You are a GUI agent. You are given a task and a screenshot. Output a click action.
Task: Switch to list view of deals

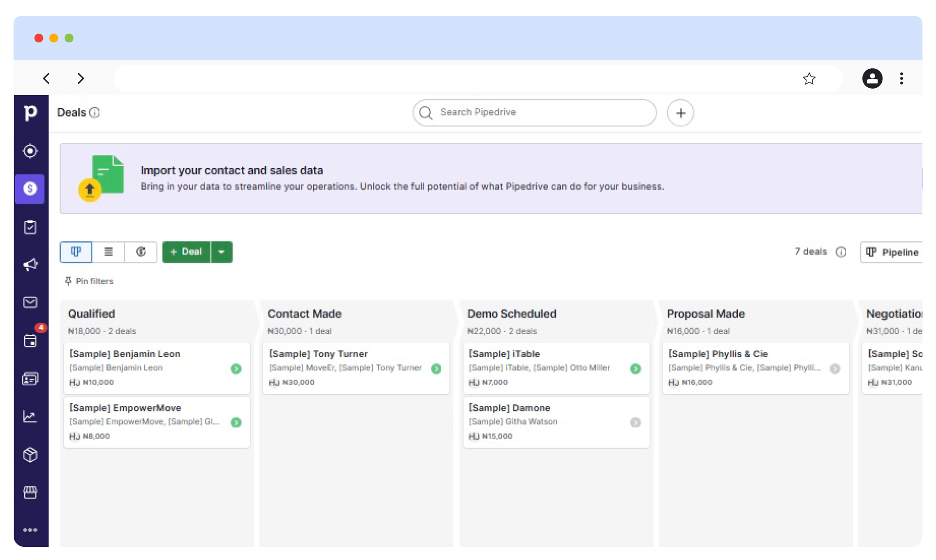108,252
